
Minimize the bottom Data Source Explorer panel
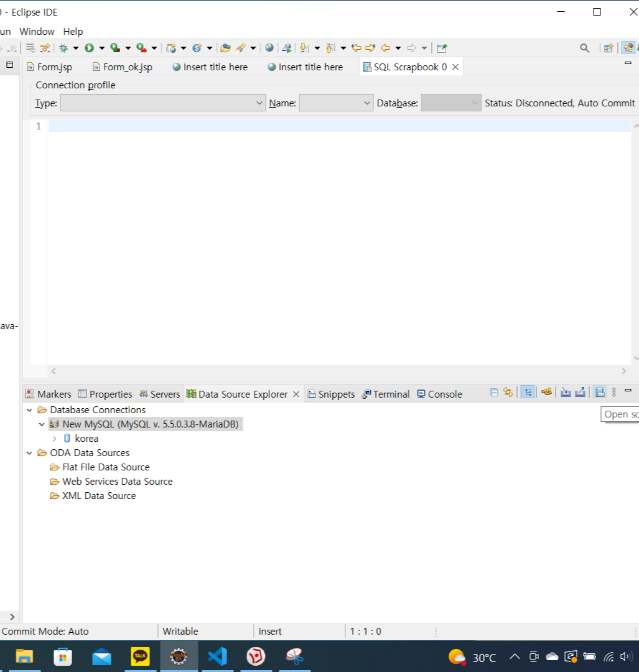(628, 390)
